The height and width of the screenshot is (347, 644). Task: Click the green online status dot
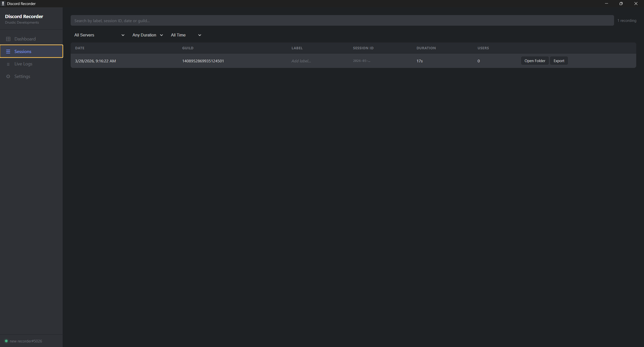tap(6, 341)
